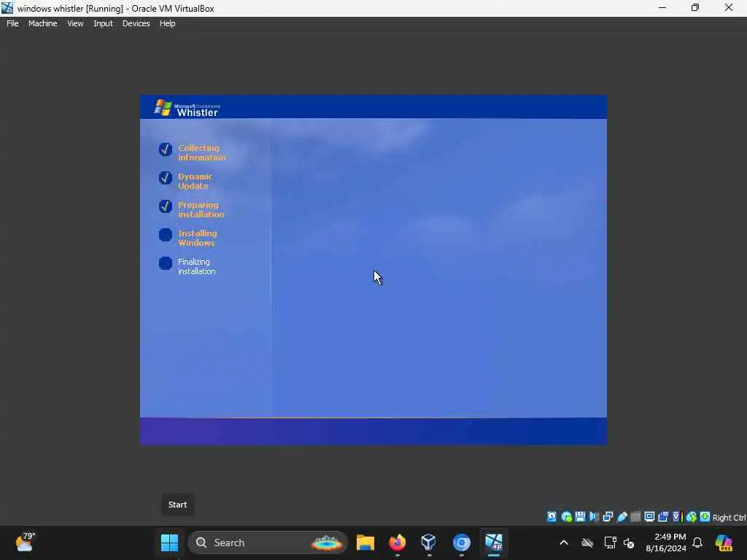Click the running XP VM taskbar icon
The height and width of the screenshot is (560, 747).
(494, 542)
